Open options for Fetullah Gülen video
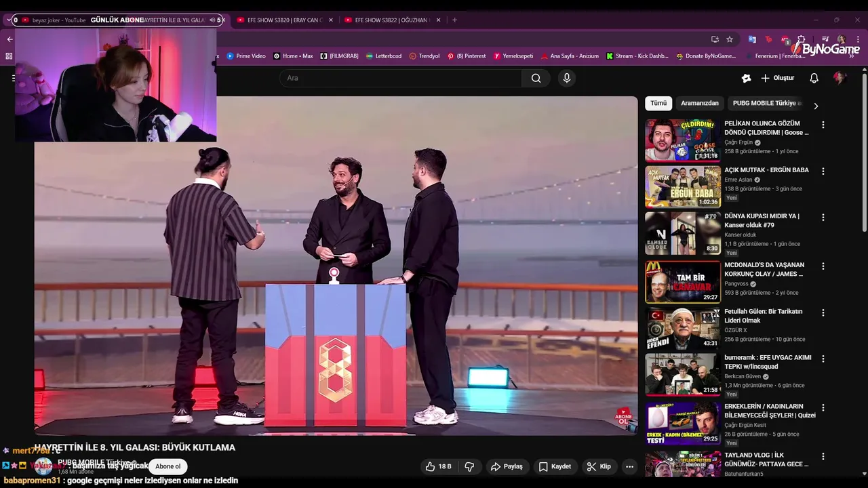The image size is (868, 488). click(x=823, y=312)
